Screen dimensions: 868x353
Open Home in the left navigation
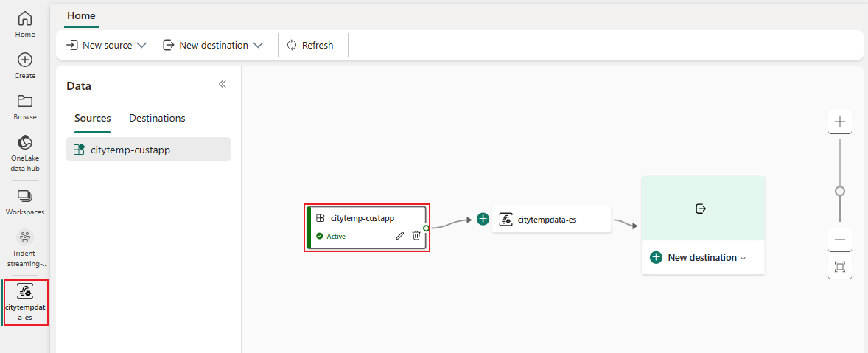(25, 24)
